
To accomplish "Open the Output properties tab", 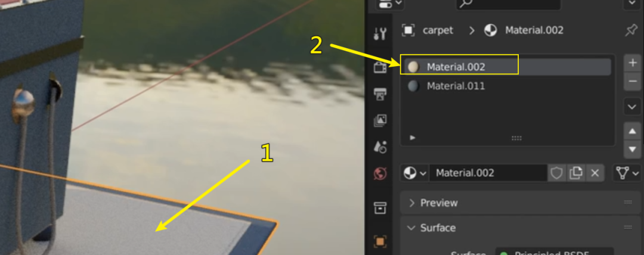I will (380, 94).
